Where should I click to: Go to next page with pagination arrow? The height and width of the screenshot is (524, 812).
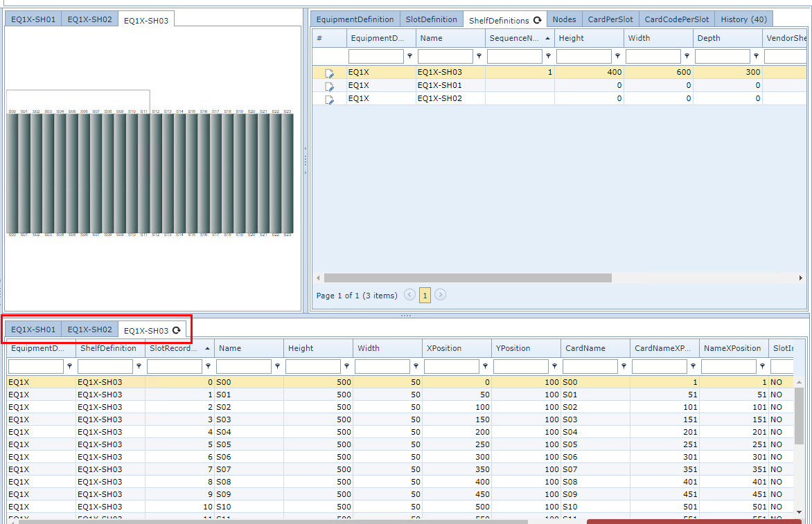click(x=440, y=295)
